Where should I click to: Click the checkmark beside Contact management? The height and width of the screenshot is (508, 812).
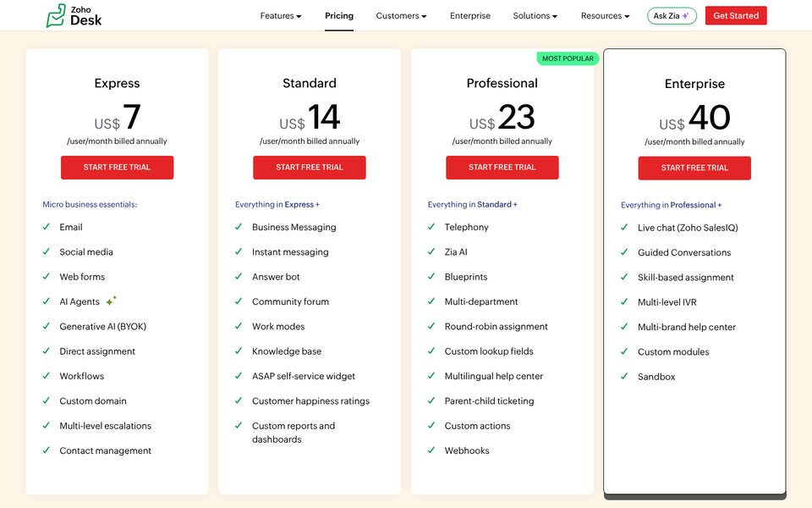[x=46, y=450]
